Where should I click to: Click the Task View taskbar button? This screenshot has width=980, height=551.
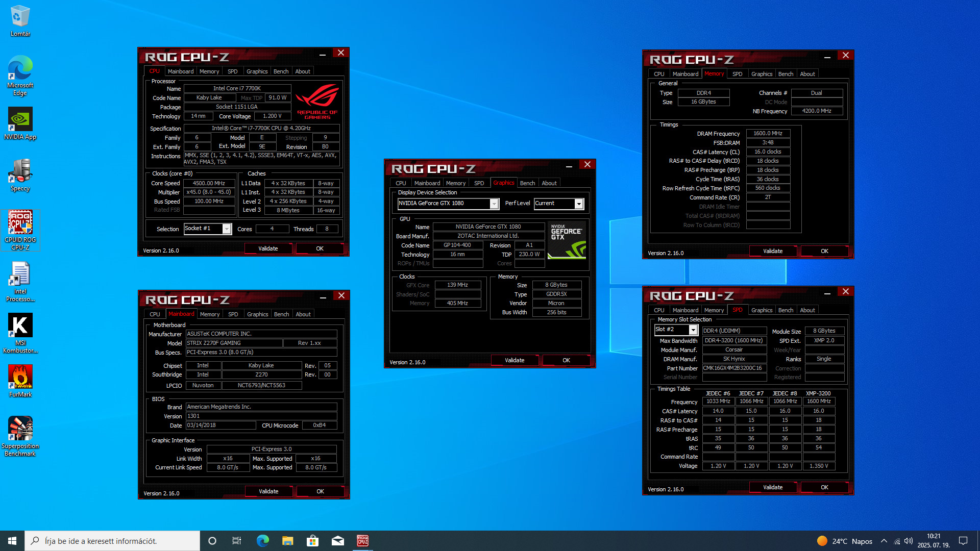point(237,541)
